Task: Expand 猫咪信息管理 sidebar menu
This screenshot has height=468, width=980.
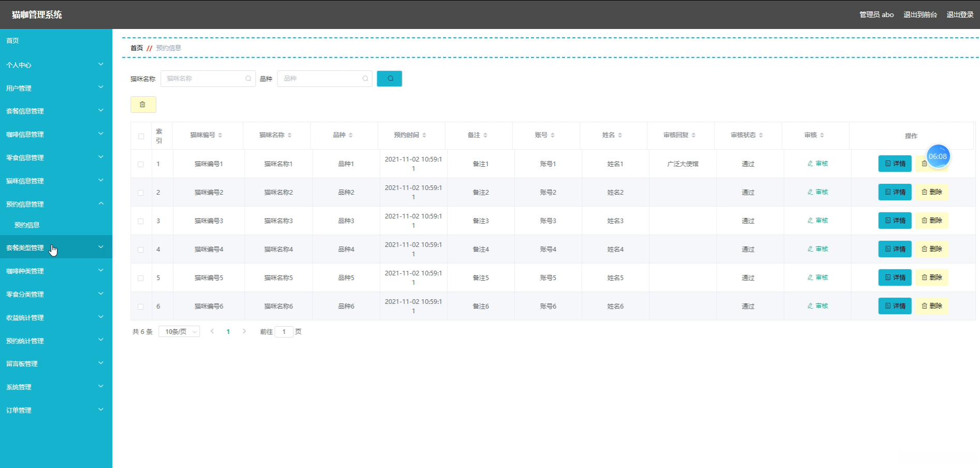Action: [56, 181]
